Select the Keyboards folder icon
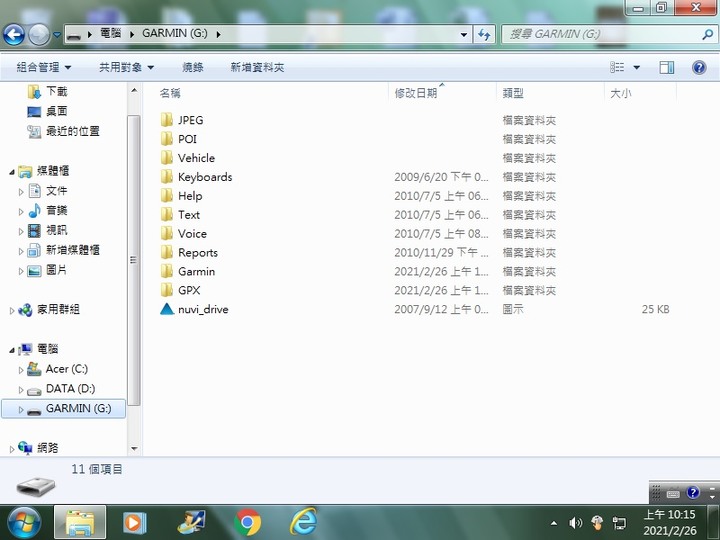The image size is (720, 540). [167, 177]
